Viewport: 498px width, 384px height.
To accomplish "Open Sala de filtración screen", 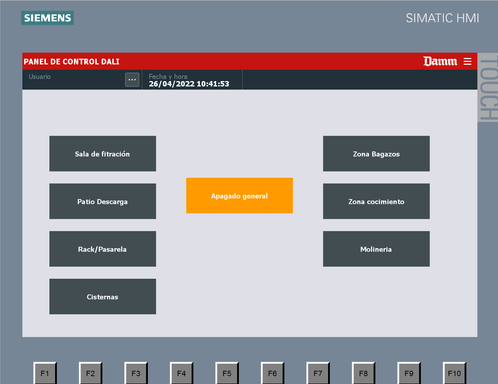I will coord(103,154).
